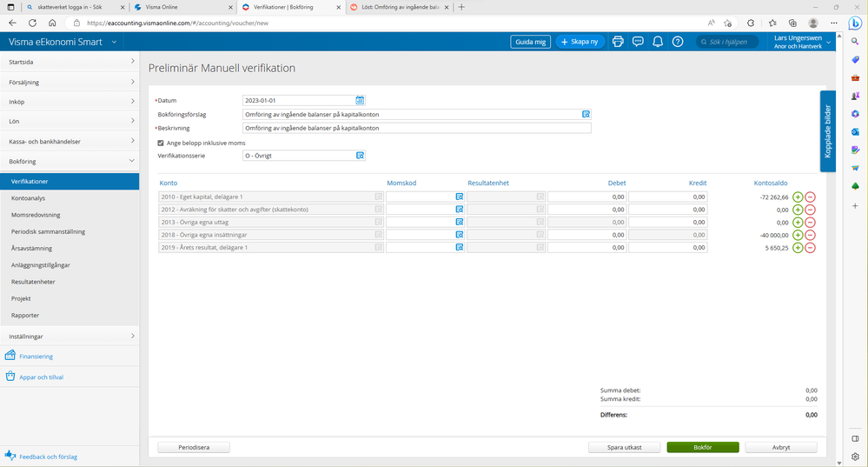868x467 pixels.
Task: Add a row after account 2019
Action: tap(798, 248)
